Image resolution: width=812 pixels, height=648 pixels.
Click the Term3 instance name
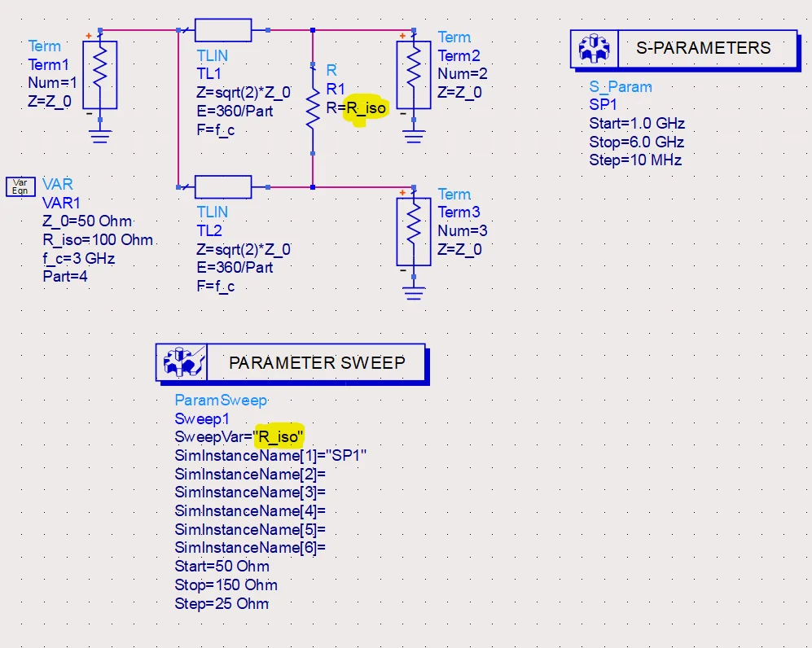click(459, 212)
